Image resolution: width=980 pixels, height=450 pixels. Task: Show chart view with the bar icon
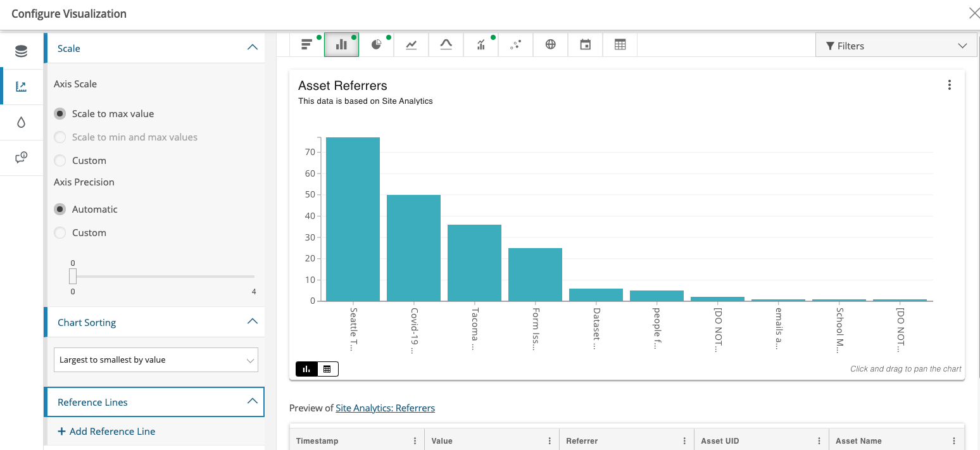[x=306, y=369]
